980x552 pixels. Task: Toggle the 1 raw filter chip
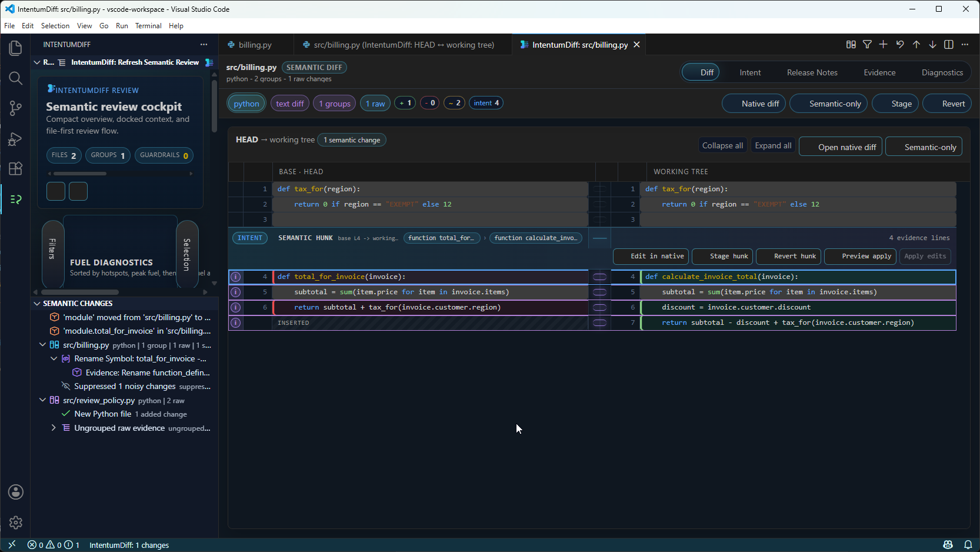(x=375, y=104)
